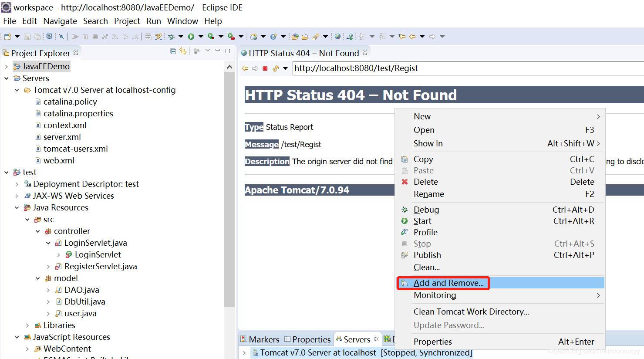Click the Open Task folder icon

point(305,37)
